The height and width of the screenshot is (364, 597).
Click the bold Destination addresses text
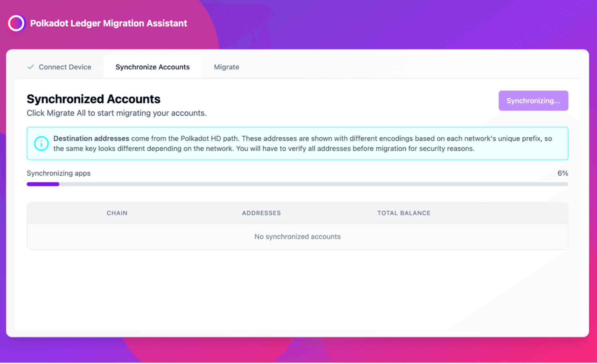pyautogui.click(x=91, y=138)
